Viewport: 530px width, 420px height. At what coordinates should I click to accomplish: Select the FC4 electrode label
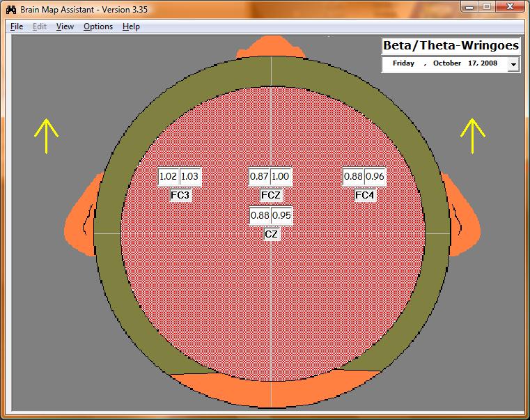[x=365, y=196]
